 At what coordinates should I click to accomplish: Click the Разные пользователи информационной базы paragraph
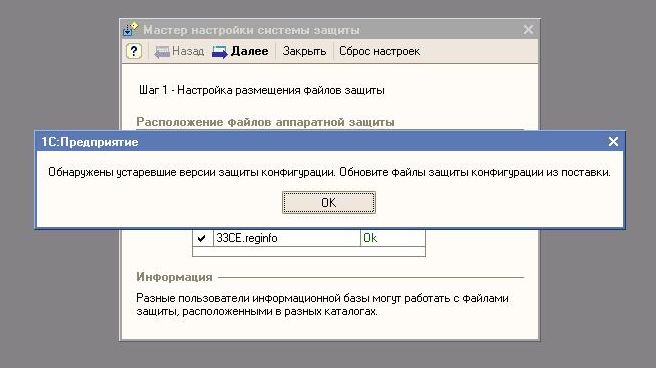click(x=322, y=305)
